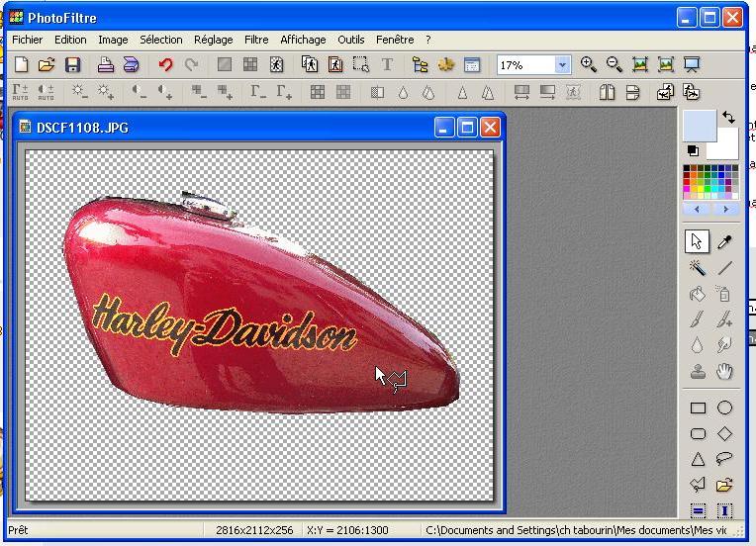The image size is (756, 546).
Task: Choose the Rounded rectangle selection shape
Action: tap(698, 433)
